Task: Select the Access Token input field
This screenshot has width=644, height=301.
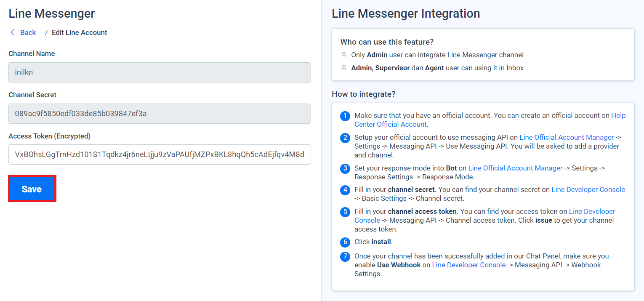Action: click(x=160, y=154)
